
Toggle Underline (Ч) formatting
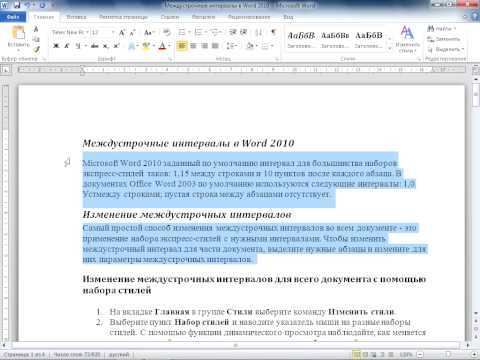[77, 46]
